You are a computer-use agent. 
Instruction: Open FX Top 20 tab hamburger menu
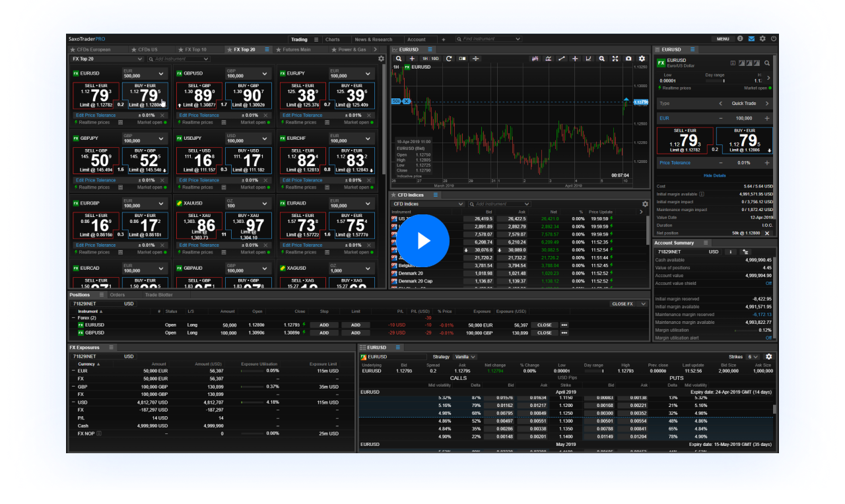pyautogui.click(x=267, y=49)
